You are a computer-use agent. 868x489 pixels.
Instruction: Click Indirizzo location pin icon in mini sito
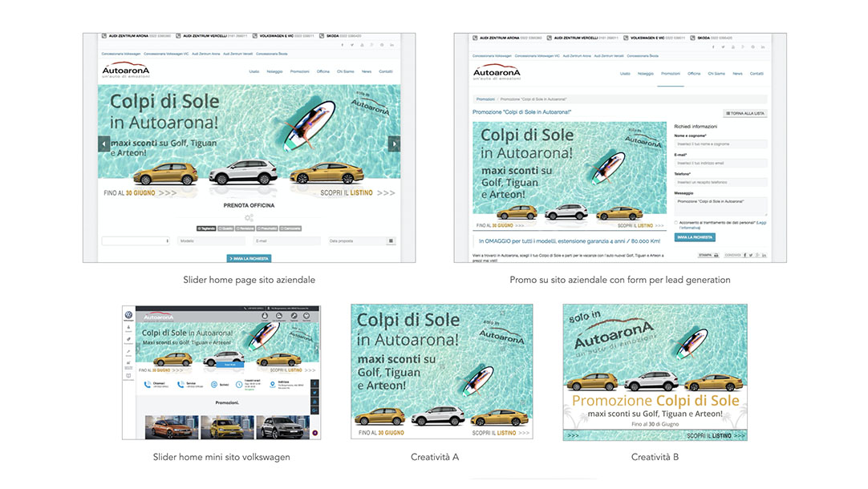pos(273,385)
